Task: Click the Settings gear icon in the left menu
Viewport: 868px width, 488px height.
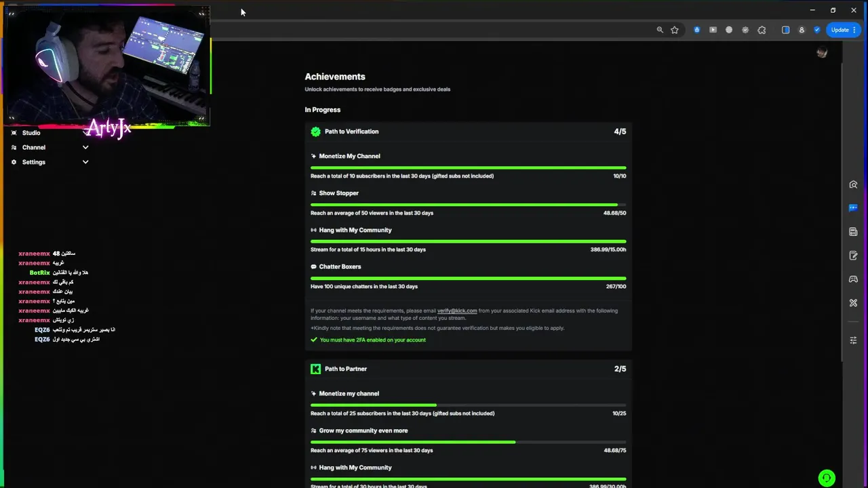Action: (14, 162)
